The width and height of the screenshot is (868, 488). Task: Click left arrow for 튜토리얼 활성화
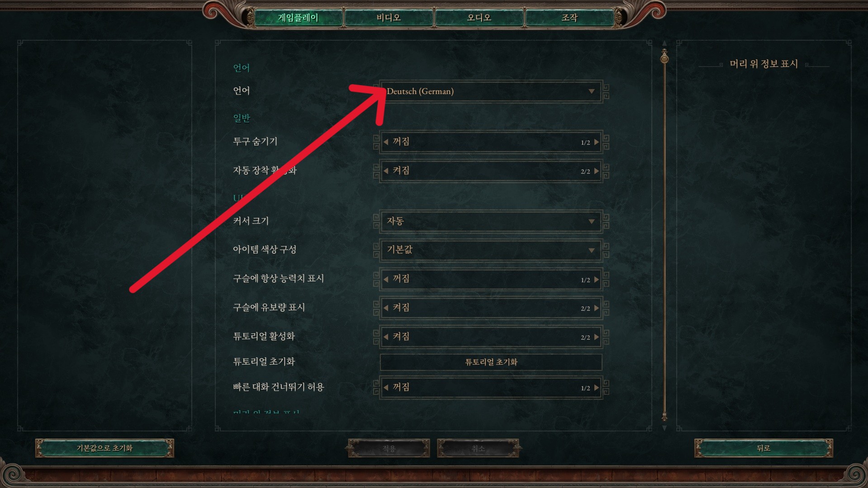386,337
